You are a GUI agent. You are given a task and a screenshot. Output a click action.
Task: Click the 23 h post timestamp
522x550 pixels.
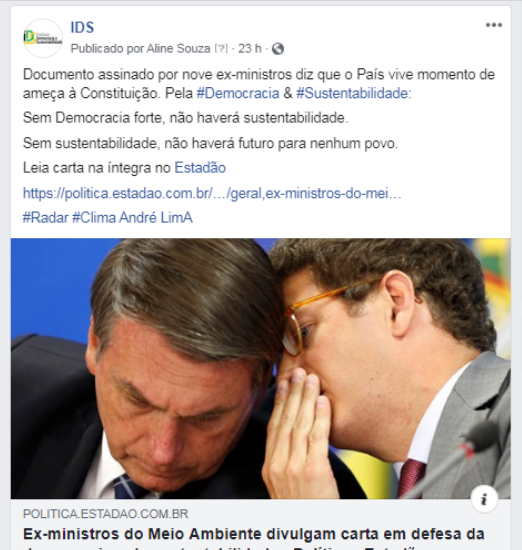pyautogui.click(x=250, y=48)
